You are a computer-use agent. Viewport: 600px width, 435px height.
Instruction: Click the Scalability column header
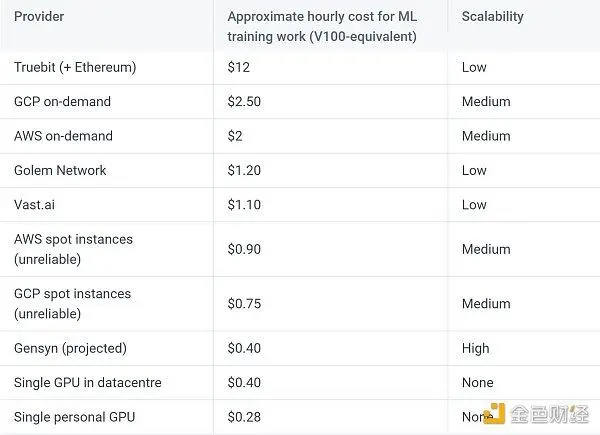pos(492,16)
